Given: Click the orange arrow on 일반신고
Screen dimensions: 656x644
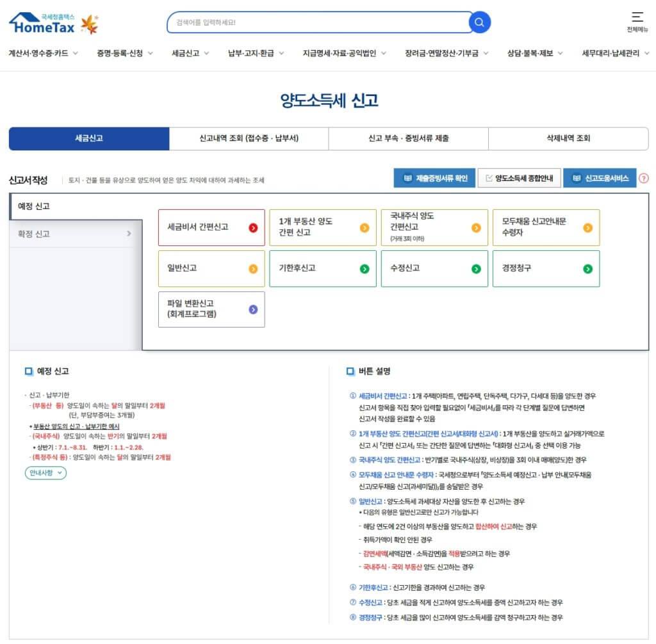Looking at the screenshot, I should tap(253, 269).
